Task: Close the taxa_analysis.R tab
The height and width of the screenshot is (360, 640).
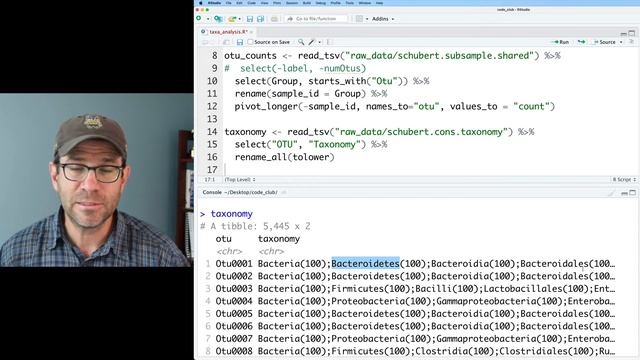Action: point(252,32)
